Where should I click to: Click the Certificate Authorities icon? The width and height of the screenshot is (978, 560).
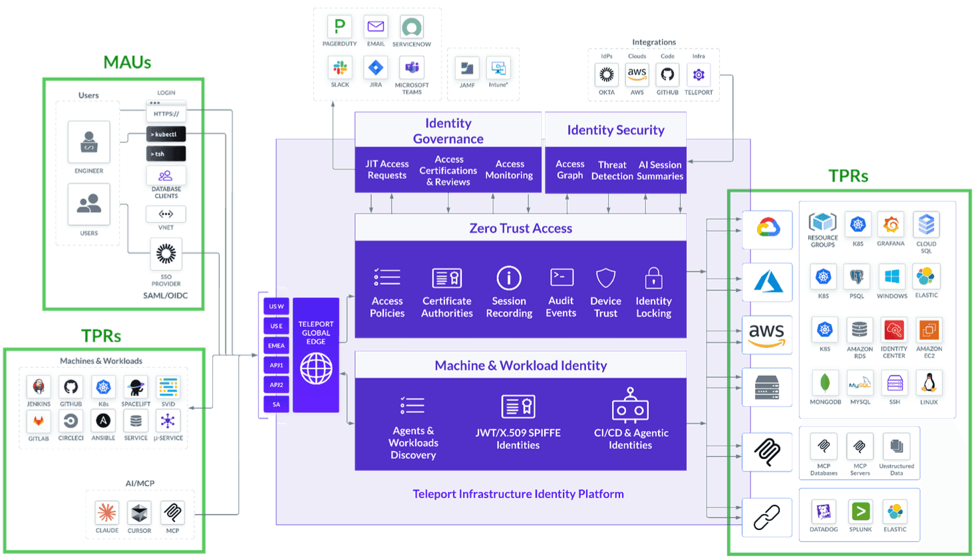pos(446,277)
